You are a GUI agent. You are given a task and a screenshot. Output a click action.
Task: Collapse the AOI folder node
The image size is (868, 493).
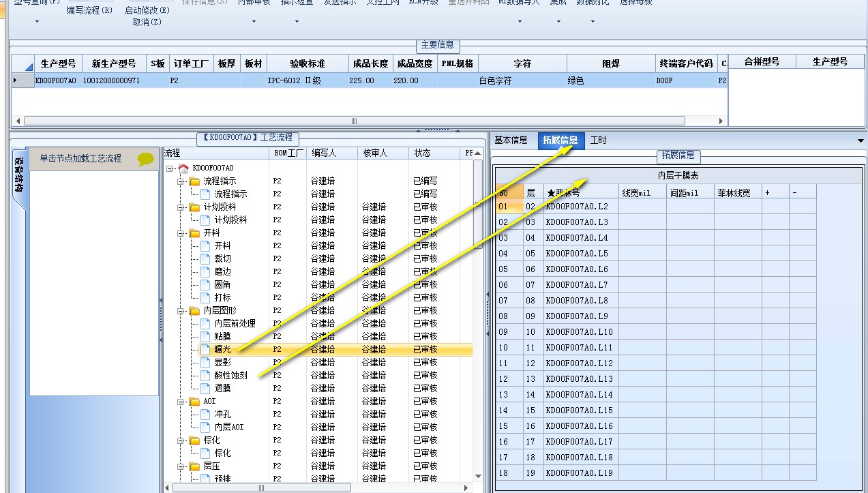coord(181,401)
